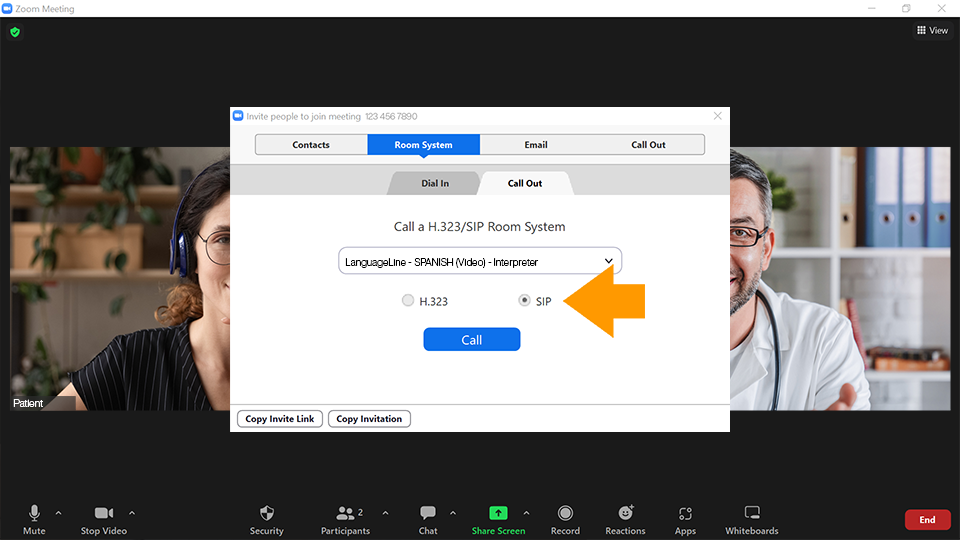This screenshot has width=960, height=540.
Task: Click the Copy Invite Link button
Action: coord(280,419)
